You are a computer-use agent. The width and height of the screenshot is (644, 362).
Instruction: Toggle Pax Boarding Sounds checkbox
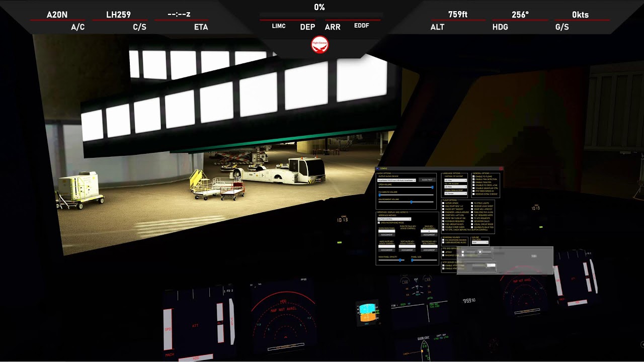point(443,240)
